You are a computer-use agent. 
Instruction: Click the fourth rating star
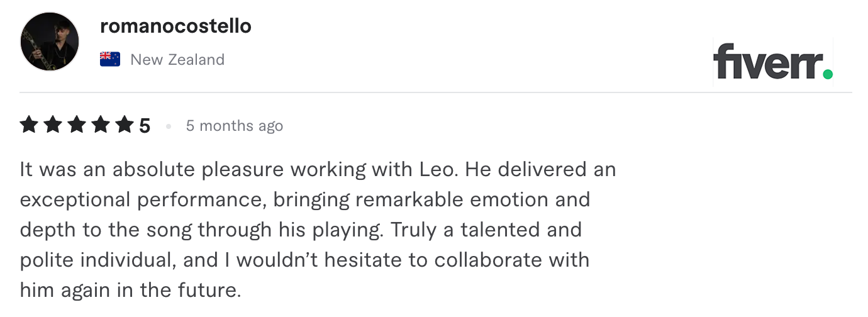pos(101,125)
